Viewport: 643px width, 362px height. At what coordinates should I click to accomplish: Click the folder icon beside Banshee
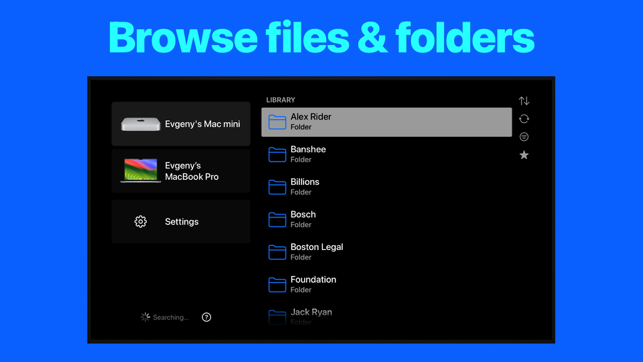tap(277, 155)
